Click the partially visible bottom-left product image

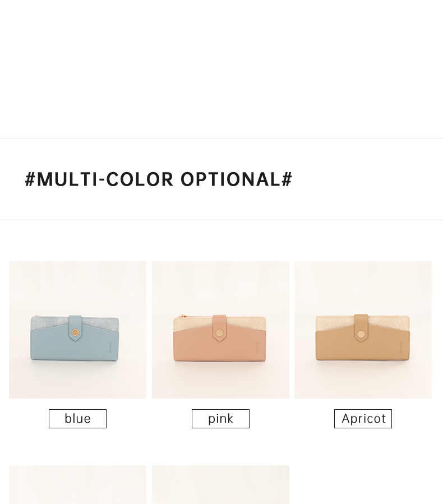77,484
